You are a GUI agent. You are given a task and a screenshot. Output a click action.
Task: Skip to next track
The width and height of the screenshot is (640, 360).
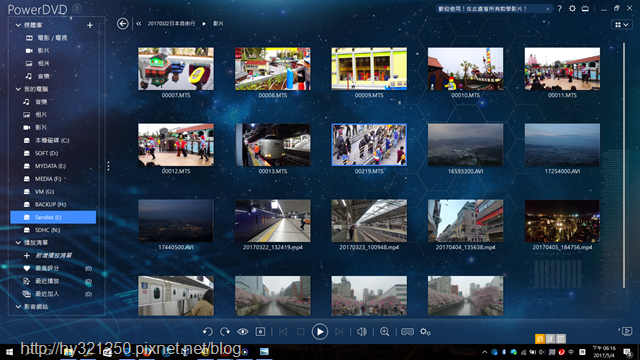(x=339, y=332)
